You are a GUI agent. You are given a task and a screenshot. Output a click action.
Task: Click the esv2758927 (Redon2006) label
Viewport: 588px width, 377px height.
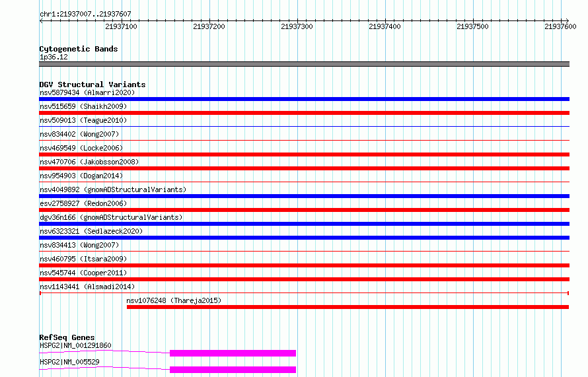point(83,203)
